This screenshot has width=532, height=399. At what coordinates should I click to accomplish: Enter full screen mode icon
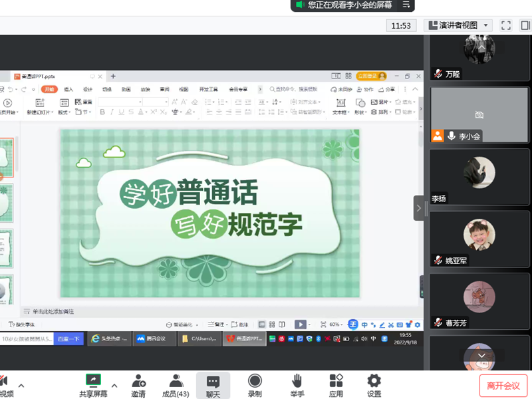(505, 25)
